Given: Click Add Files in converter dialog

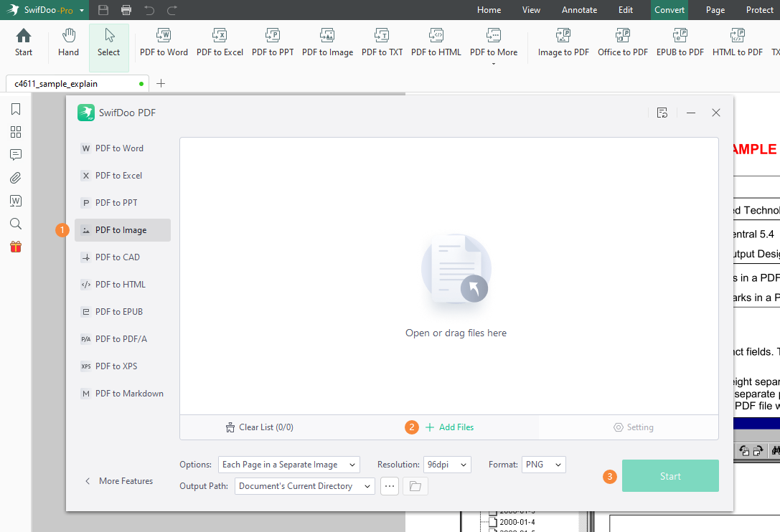Looking at the screenshot, I should (450, 427).
